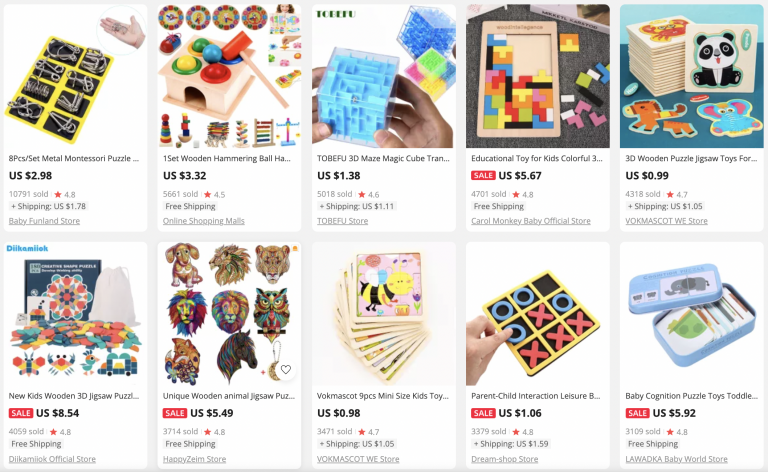Click the heart wishlist icon on animal jigsaw
The height and width of the screenshot is (472, 768).
pos(286,370)
